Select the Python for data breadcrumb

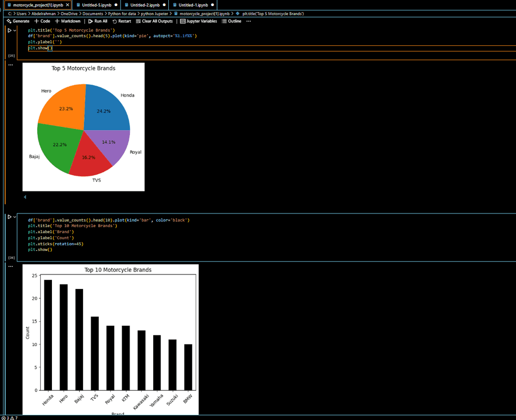click(122, 14)
